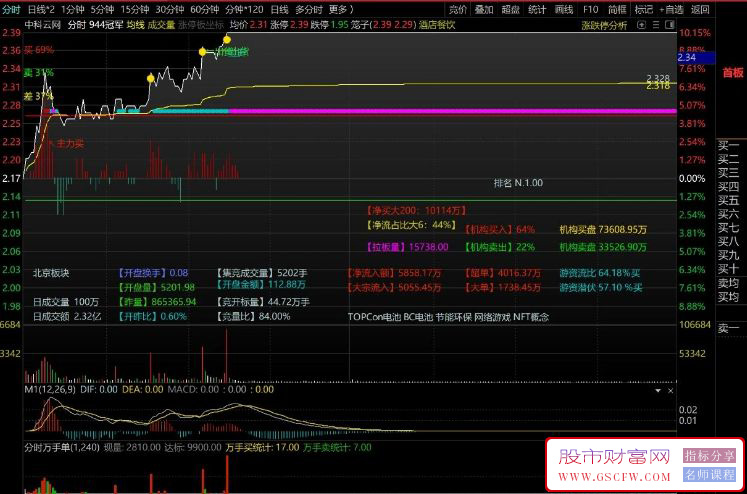Add stock via +自选 button
Viewport: 747px width, 494px height.
click(x=672, y=10)
